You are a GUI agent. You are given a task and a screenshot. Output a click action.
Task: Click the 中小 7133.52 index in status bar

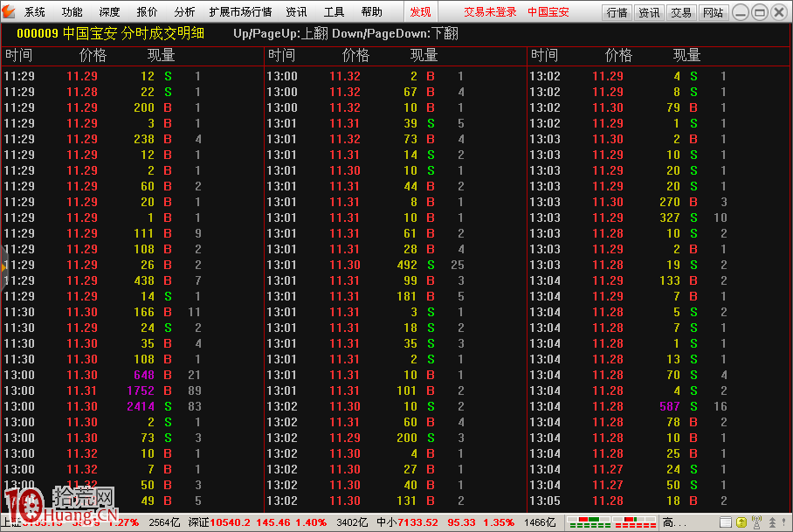407,522
